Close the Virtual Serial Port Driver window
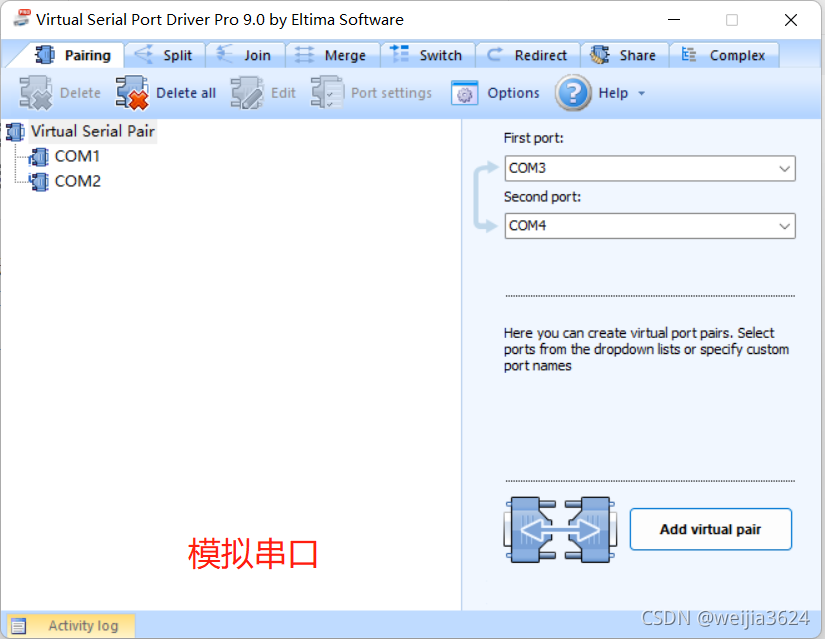Viewport: 825px width, 639px height. (x=790, y=20)
